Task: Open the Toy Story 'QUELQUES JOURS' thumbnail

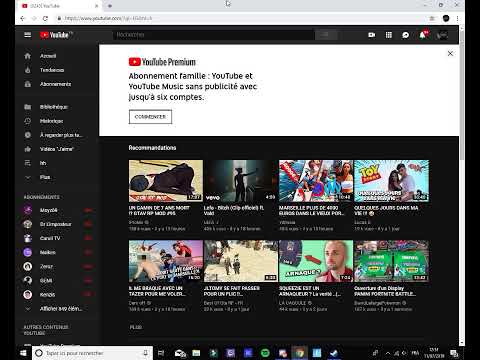Action: click(391, 181)
